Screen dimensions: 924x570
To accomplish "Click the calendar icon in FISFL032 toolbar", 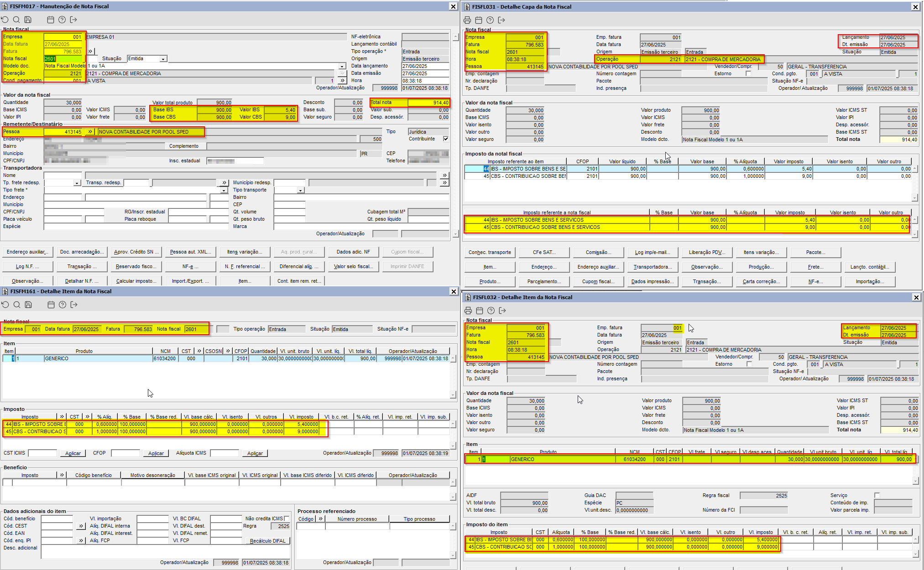I will pos(480,311).
